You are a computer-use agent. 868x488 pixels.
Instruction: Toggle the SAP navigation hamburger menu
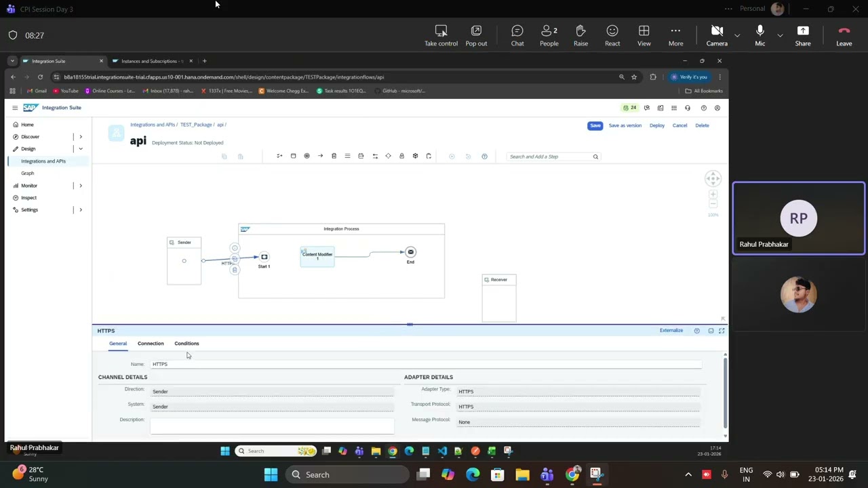pyautogui.click(x=15, y=108)
